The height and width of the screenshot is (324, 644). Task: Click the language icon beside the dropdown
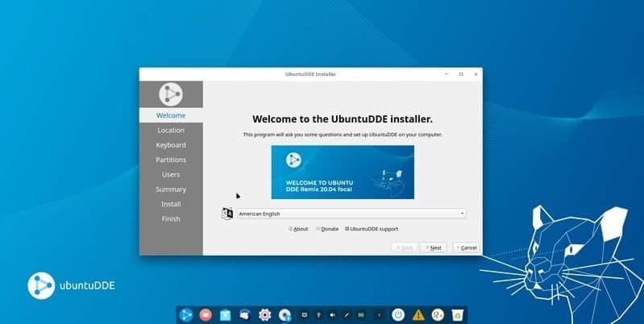(227, 214)
